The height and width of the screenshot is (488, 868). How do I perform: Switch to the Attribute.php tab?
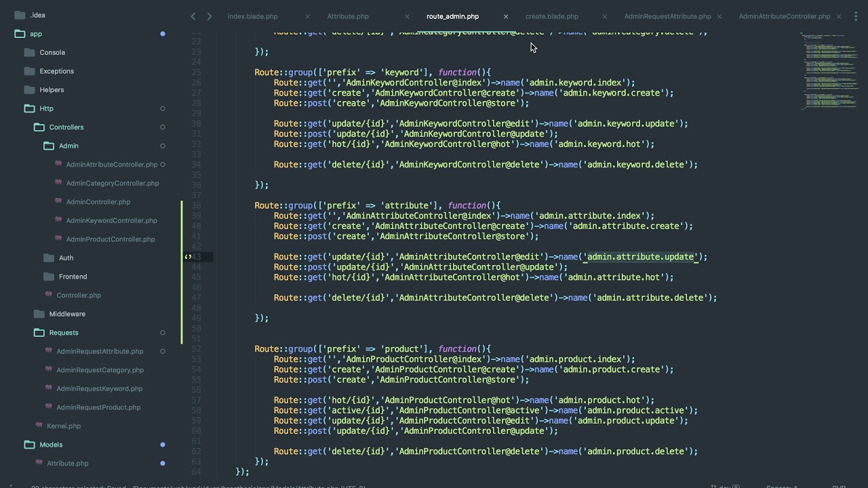click(x=348, y=16)
